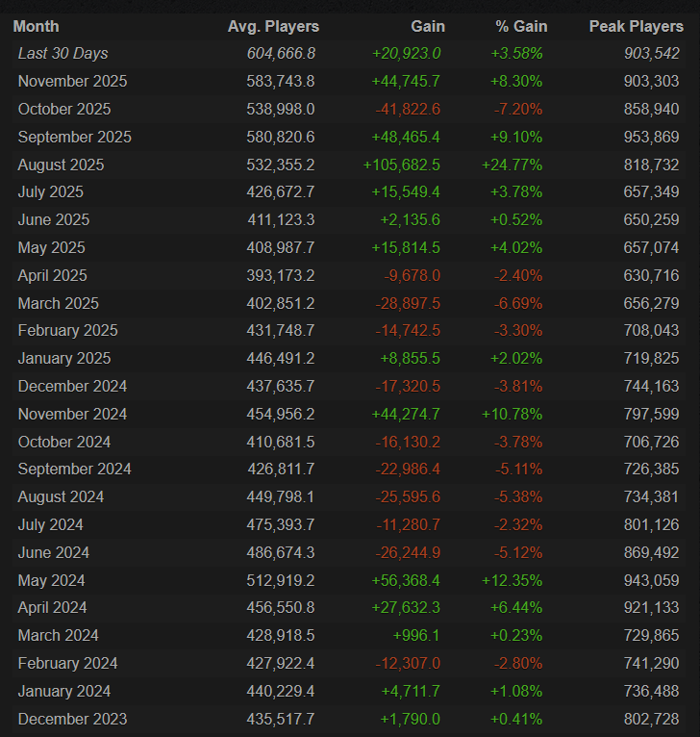The image size is (700, 737).
Task: Select the May 2024 row label
Action: tap(52, 580)
